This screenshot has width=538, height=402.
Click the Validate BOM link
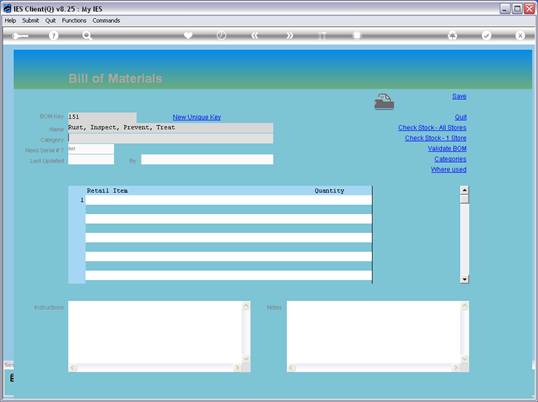(447, 149)
